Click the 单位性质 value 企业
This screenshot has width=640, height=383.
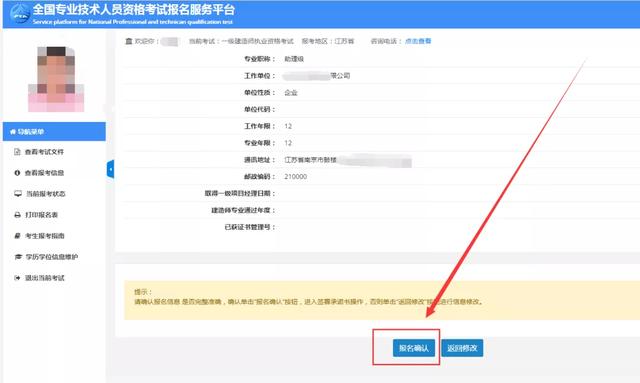[x=291, y=93]
